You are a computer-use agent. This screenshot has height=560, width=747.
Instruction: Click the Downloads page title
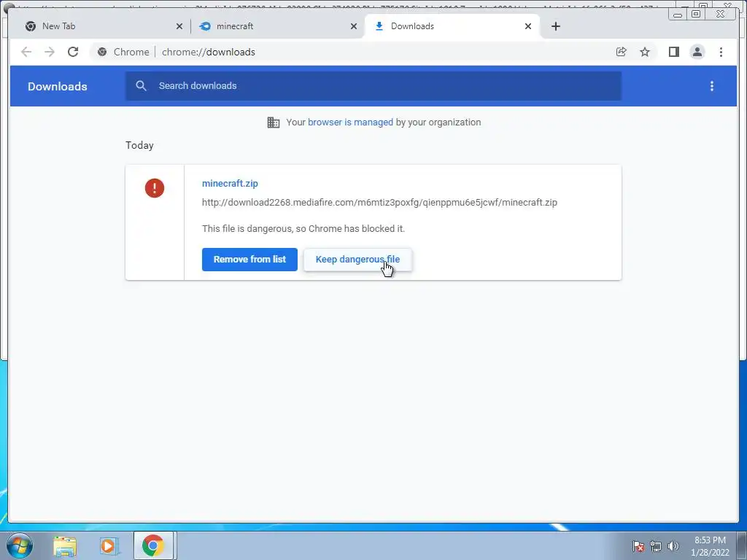(58, 86)
